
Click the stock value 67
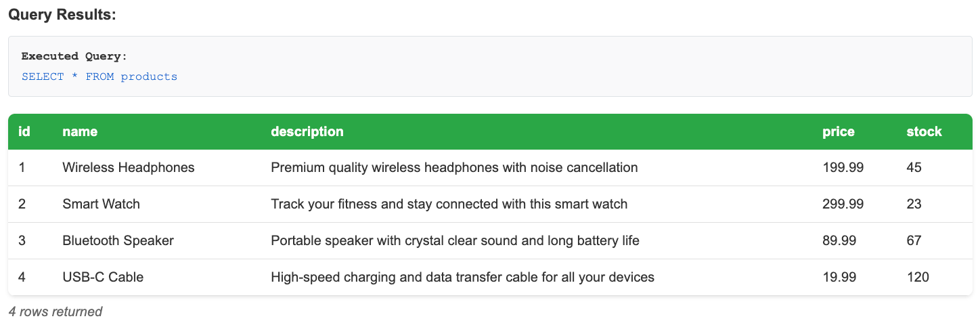click(914, 240)
